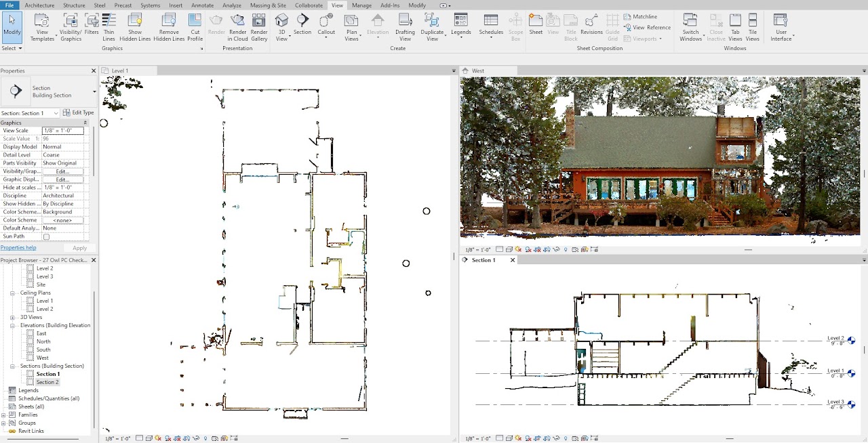Select Section 2 in Project Browser
The width and height of the screenshot is (868, 443).
(x=47, y=382)
